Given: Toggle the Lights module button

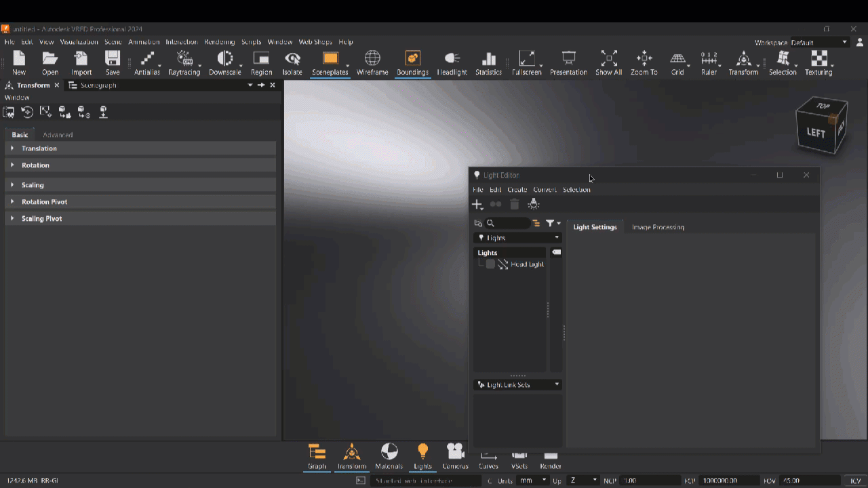Looking at the screenshot, I should 422,456.
